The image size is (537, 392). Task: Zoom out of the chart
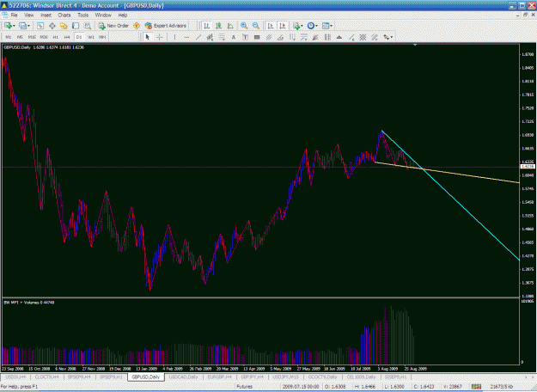(256, 26)
